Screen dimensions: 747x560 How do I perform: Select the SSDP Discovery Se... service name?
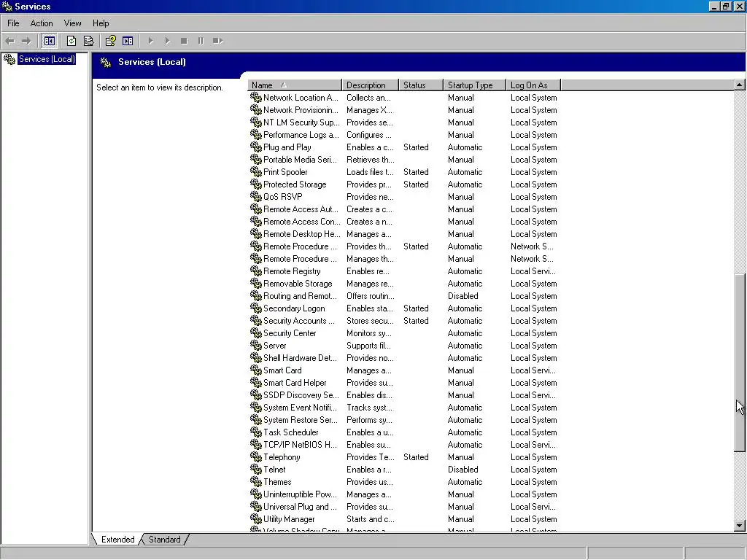[301, 394]
